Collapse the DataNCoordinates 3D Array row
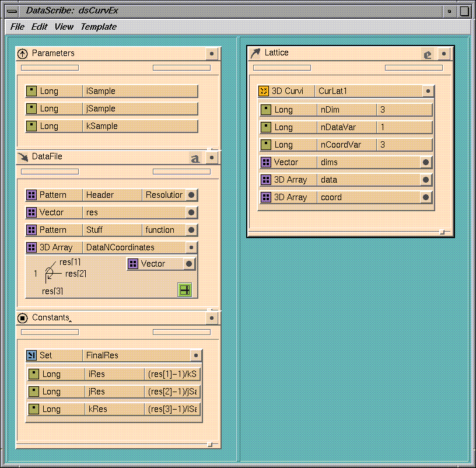This screenshot has height=468, width=476. coord(191,247)
